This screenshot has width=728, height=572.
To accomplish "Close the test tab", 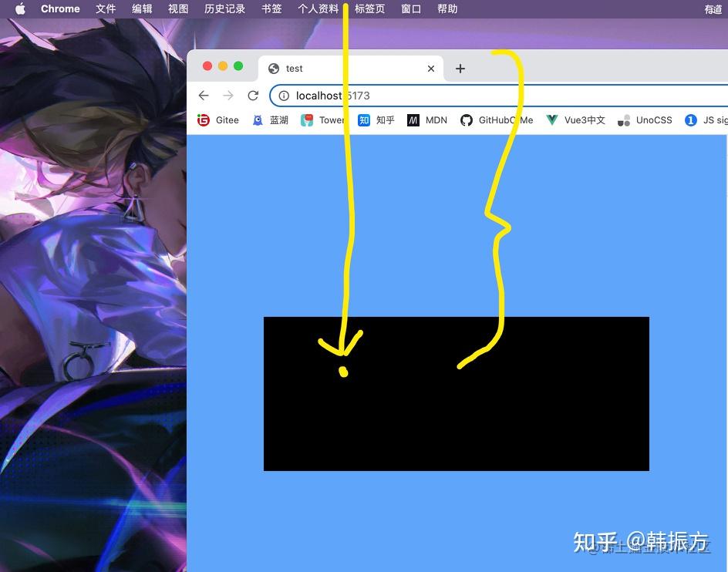I will (x=430, y=68).
